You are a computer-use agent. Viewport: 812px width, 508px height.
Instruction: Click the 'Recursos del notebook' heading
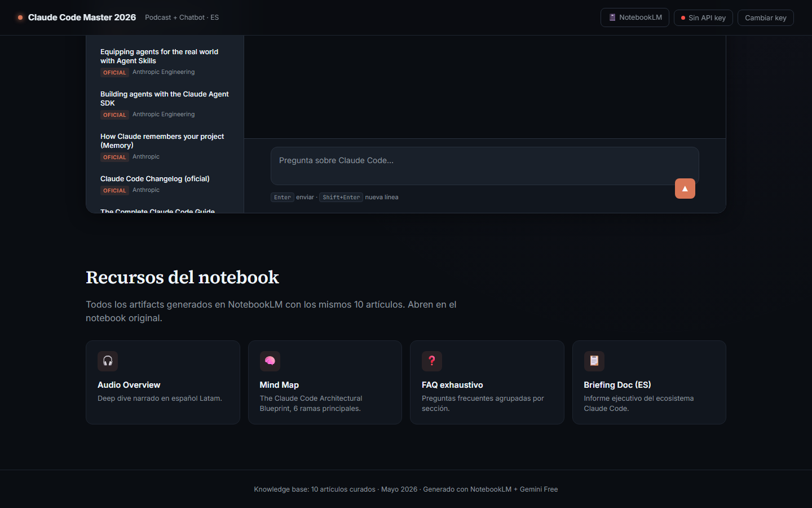(x=182, y=277)
